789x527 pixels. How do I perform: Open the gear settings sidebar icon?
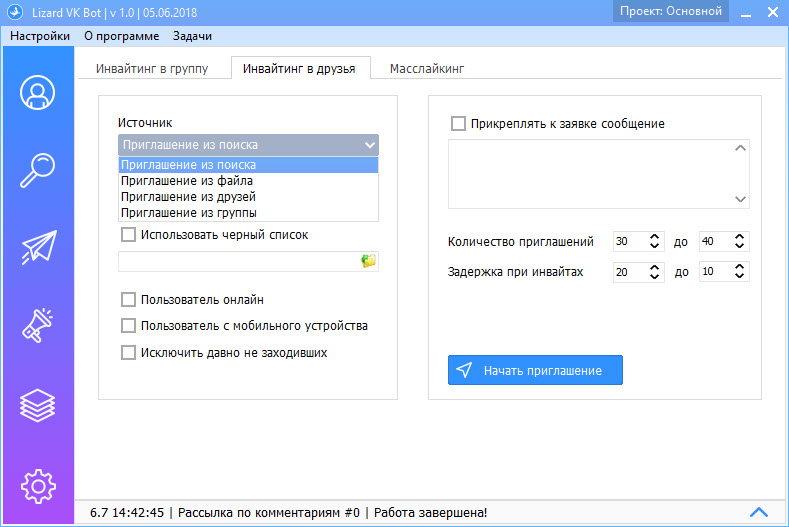(37, 484)
